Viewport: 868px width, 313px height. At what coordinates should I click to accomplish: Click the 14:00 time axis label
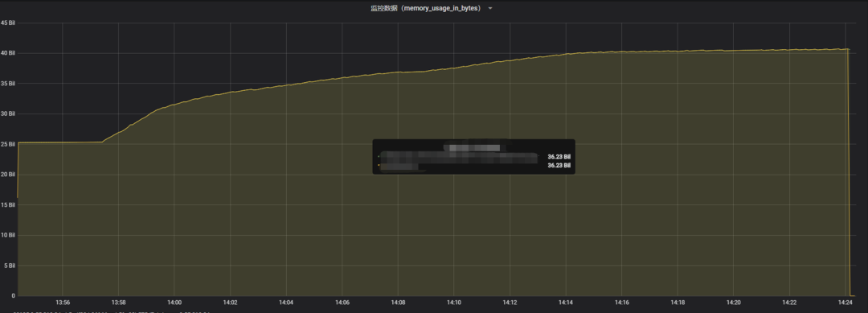pos(174,303)
